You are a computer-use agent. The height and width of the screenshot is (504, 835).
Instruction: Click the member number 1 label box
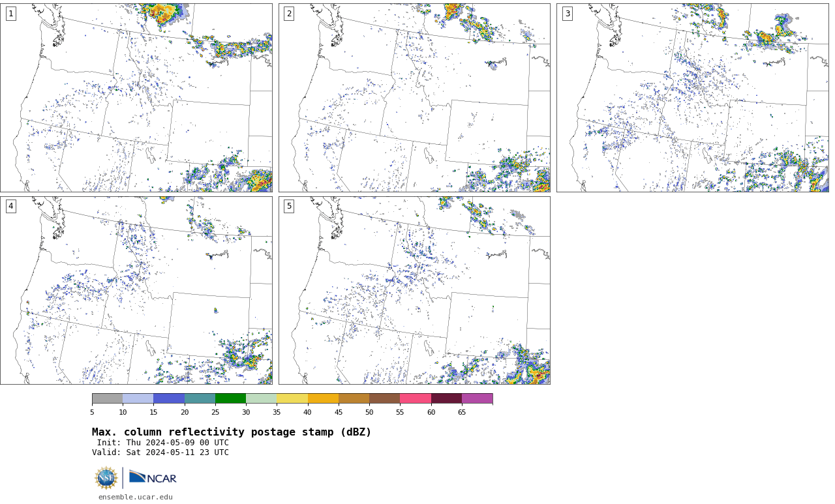(10, 14)
